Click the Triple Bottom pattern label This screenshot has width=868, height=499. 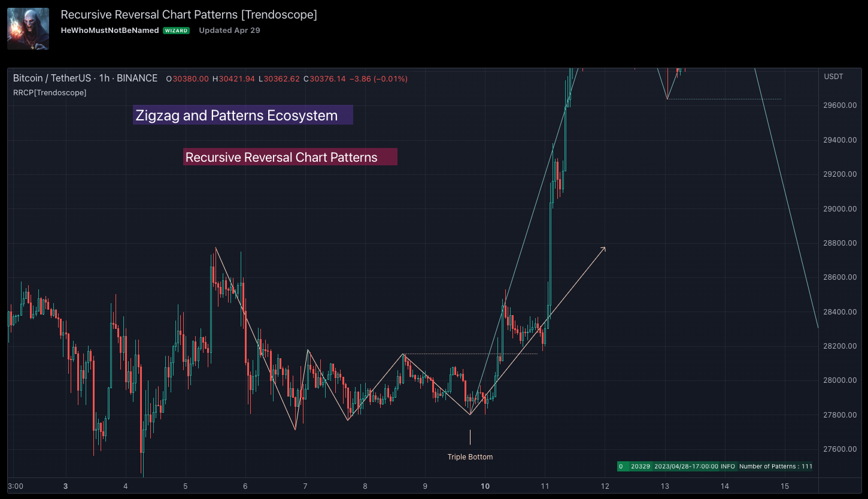[470, 457]
